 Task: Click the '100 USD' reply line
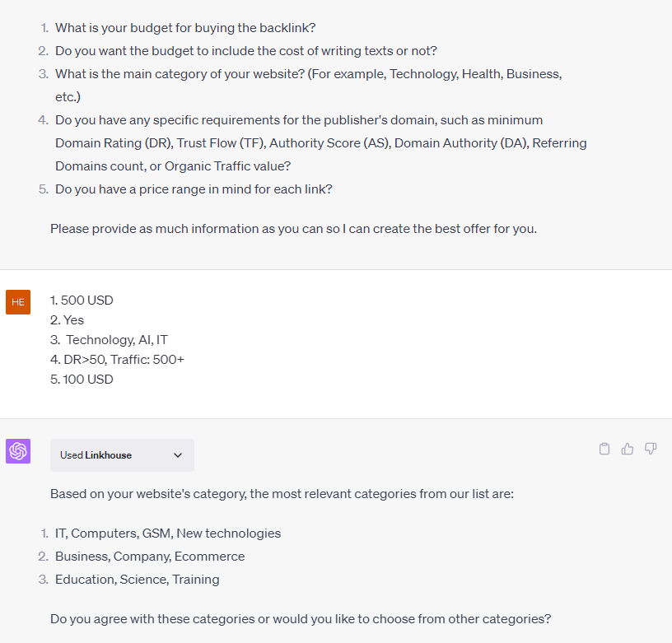[x=82, y=379]
